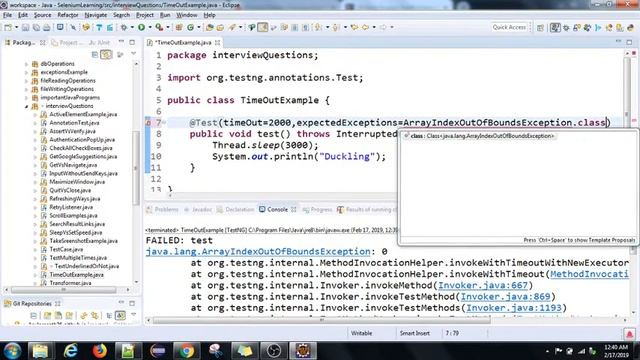This screenshot has width=640, height=360.
Task: Switch to the Declaration tab
Action: [236, 209]
